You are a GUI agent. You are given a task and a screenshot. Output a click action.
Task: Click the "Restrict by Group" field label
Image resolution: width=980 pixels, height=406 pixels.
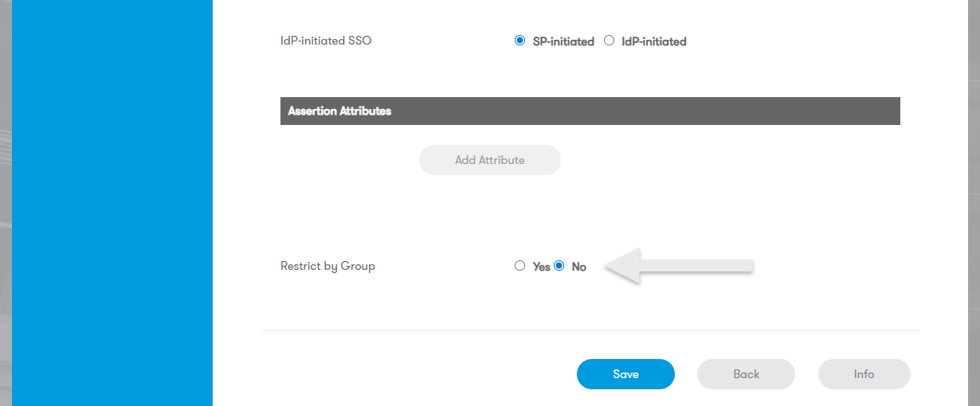[327, 266]
